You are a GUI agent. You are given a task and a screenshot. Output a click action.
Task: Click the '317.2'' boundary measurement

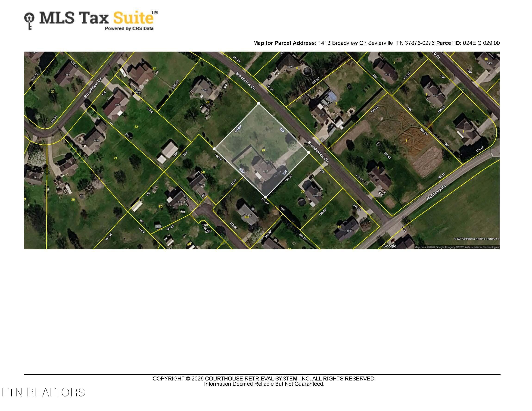pos(128,136)
